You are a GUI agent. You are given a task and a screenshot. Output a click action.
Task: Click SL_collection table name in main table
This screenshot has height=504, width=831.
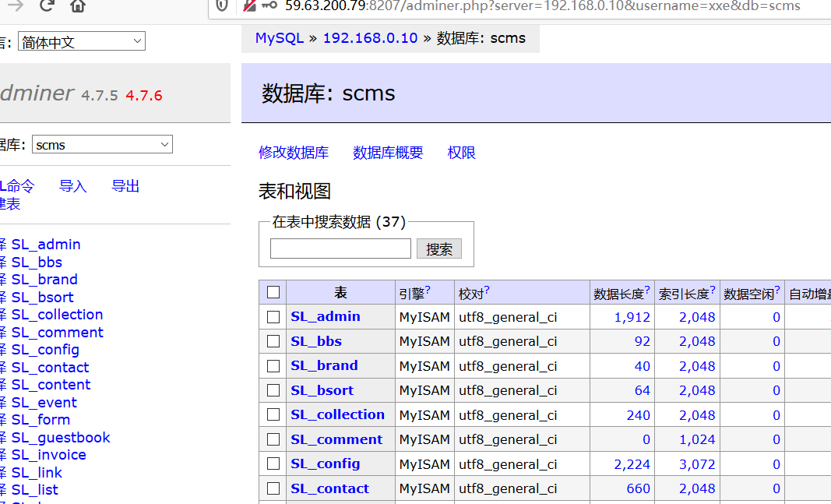(337, 414)
